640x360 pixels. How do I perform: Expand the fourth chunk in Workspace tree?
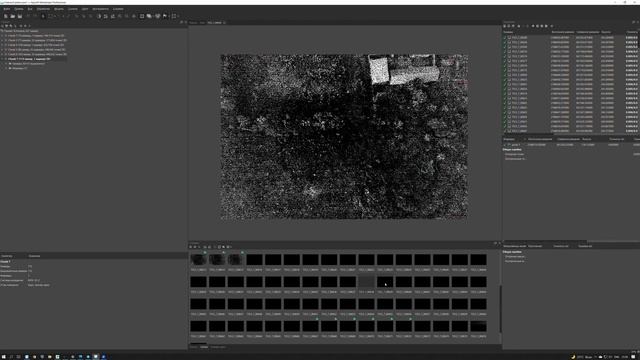click(2, 49)
